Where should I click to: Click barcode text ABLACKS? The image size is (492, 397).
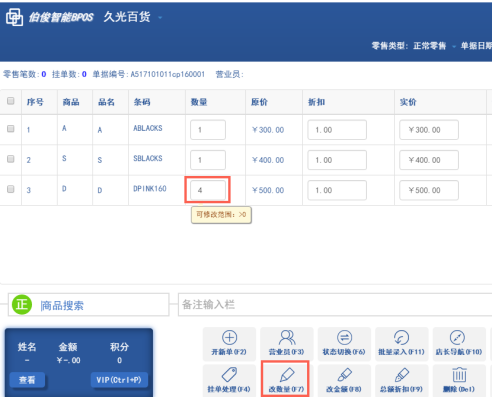[148, 128]
